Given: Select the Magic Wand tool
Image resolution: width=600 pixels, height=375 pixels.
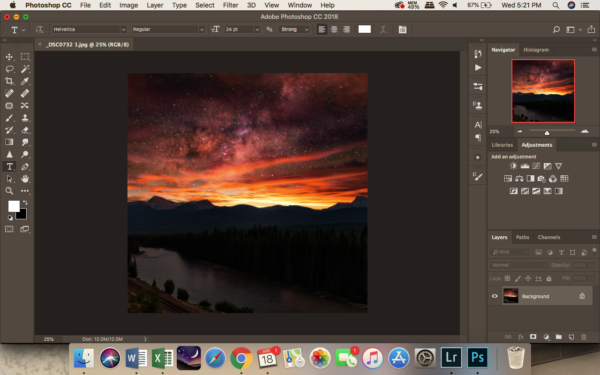Looking at the screenshot, I should click(x=25, y=69).
